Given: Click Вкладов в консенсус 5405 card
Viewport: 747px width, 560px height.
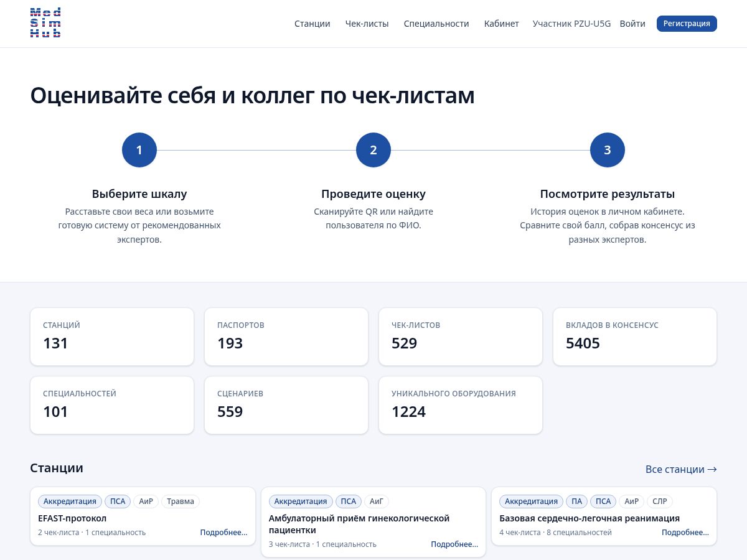Looking at the screenshot, I should click(x=635, y=337).
